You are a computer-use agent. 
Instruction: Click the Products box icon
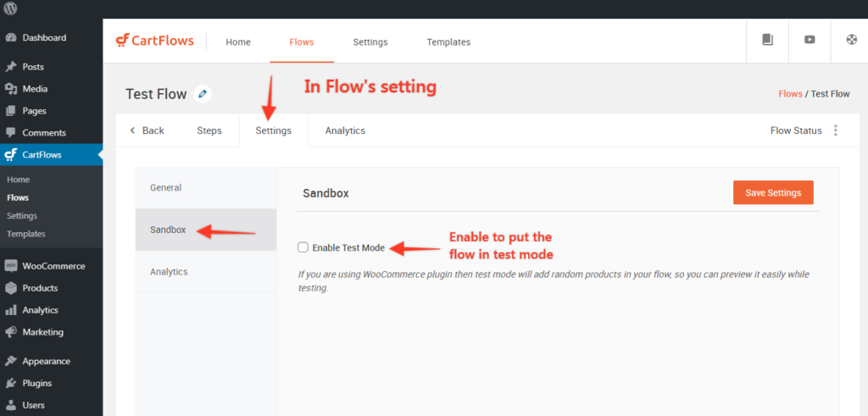point(10,288)
